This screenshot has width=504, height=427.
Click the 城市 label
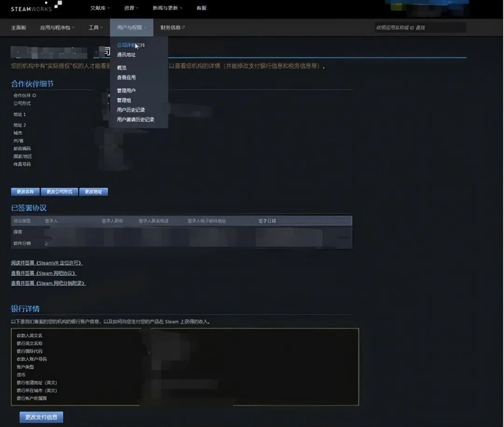(x=18, y=133)
